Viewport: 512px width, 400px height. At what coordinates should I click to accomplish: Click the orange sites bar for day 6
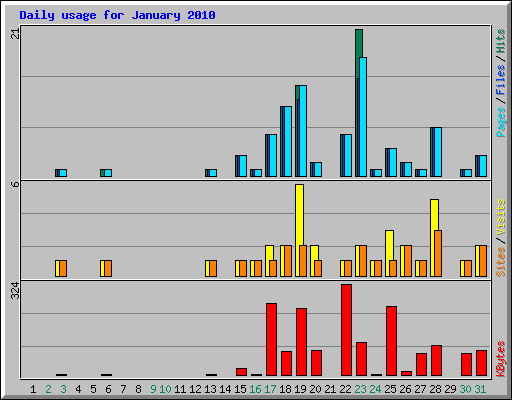(x=108, y=269)
